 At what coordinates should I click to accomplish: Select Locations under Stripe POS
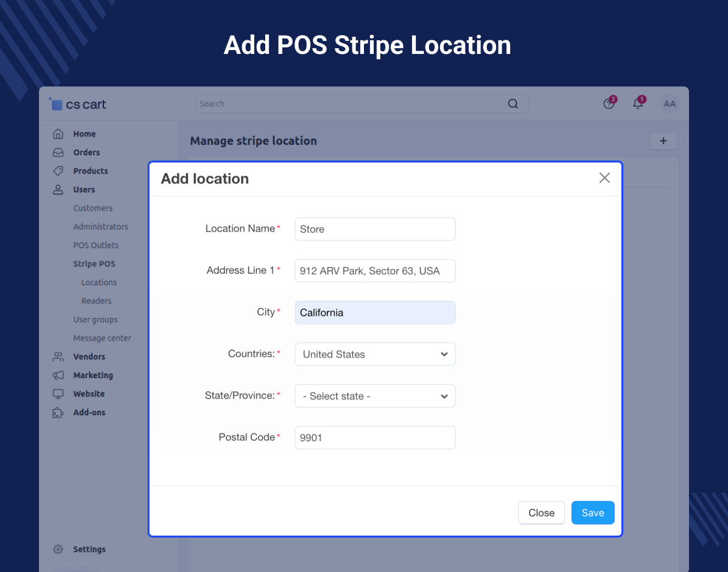pos(99,282)
